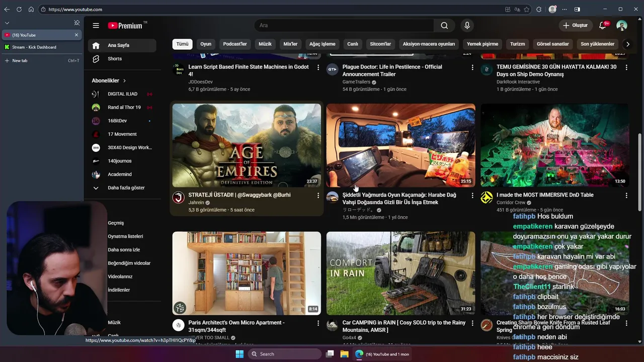Open the YouTube hamburger guide menu
This screenshot has width=644, height=362.
[96, 26]
